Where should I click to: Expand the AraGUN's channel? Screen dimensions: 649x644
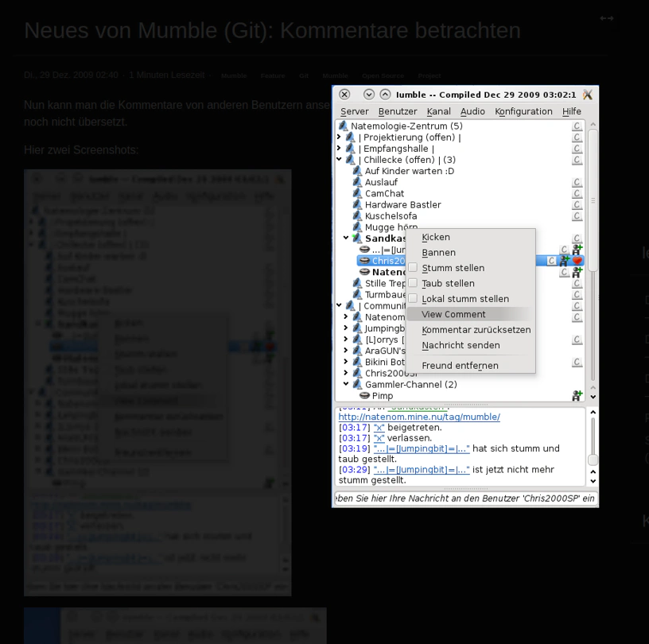click(x=346, y=350)
